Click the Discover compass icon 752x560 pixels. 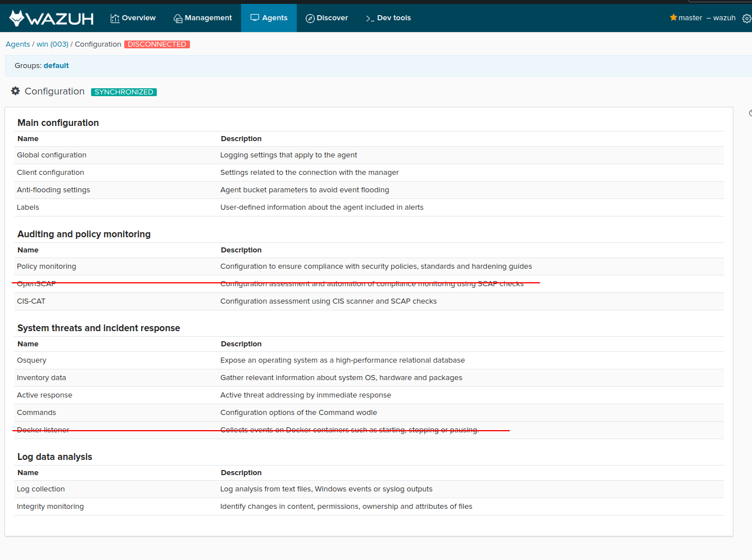pyautogui.click(x=310, y=18)
